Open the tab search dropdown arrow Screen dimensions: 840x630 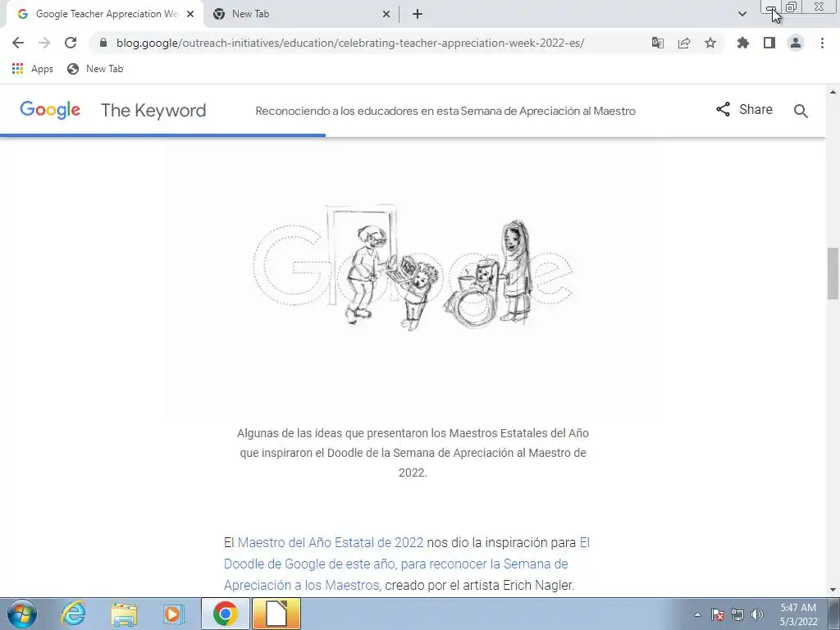(x=742, y=14)
